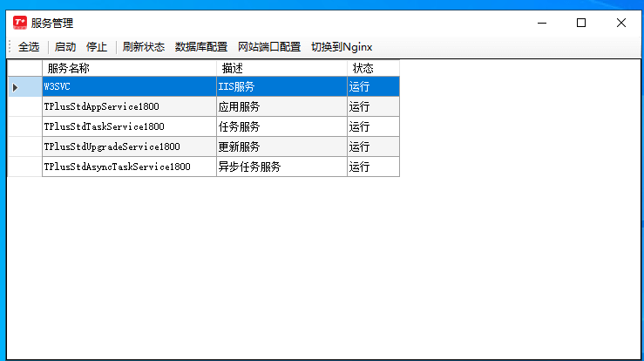
Task: Click the 描述 column header
Action: 281,68
